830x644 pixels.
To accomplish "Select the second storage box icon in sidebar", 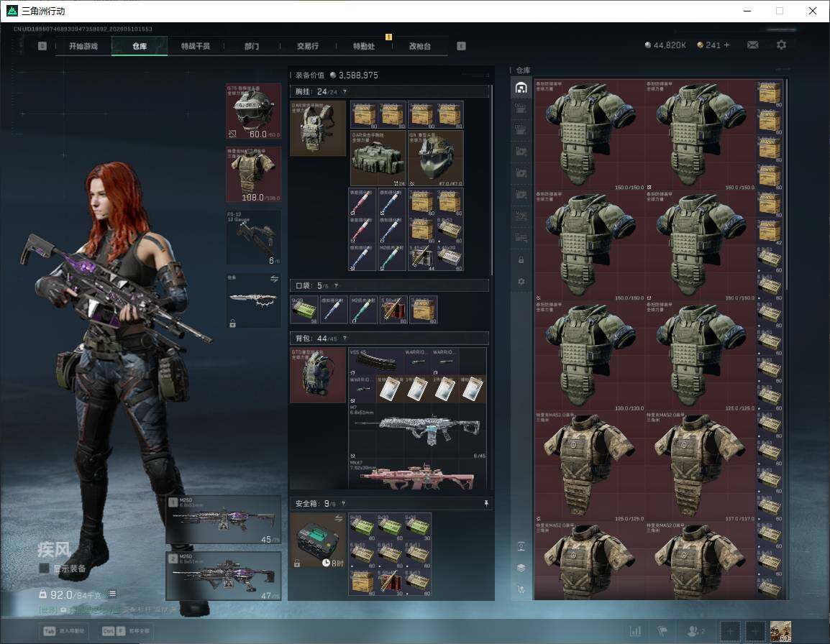I will (521, 130).
